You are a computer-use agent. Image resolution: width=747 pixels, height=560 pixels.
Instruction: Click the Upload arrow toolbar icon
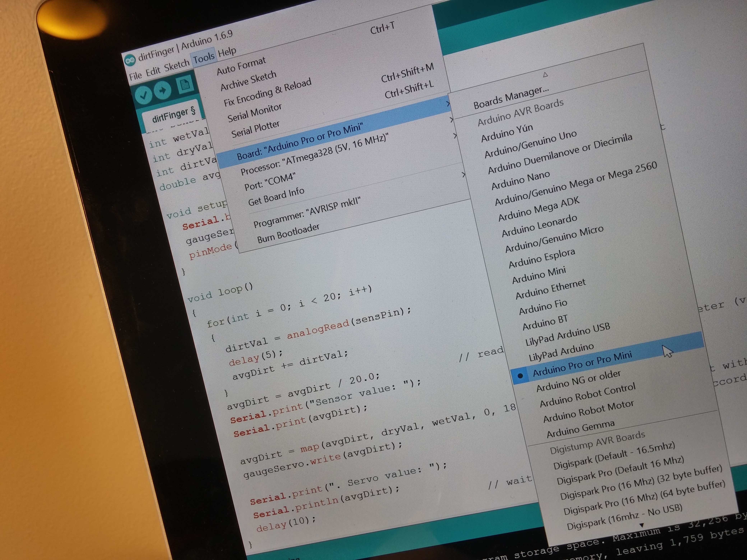point(163,90)
